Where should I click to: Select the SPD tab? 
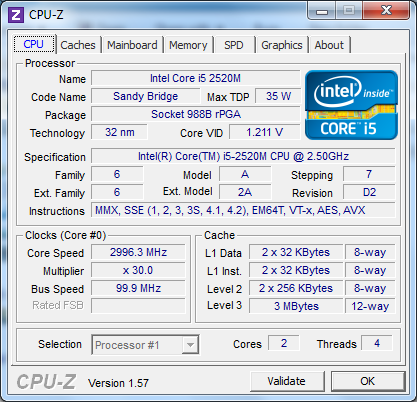234,45
